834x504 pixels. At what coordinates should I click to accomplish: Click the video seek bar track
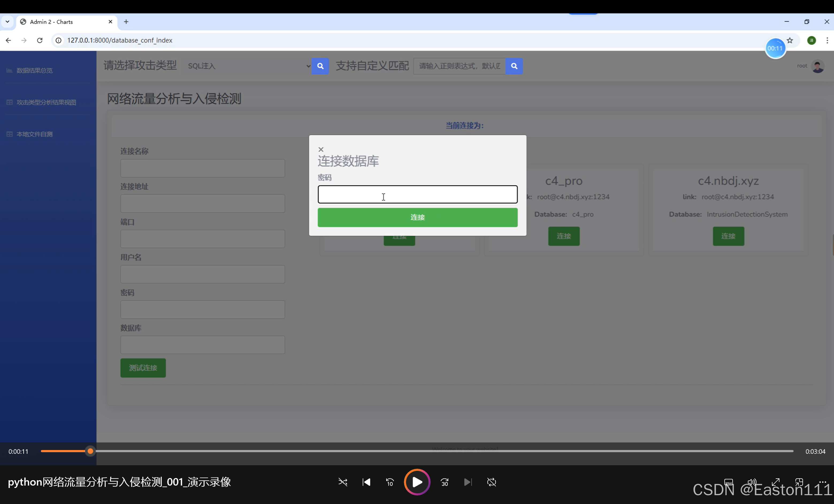click(x=417, y=451)
